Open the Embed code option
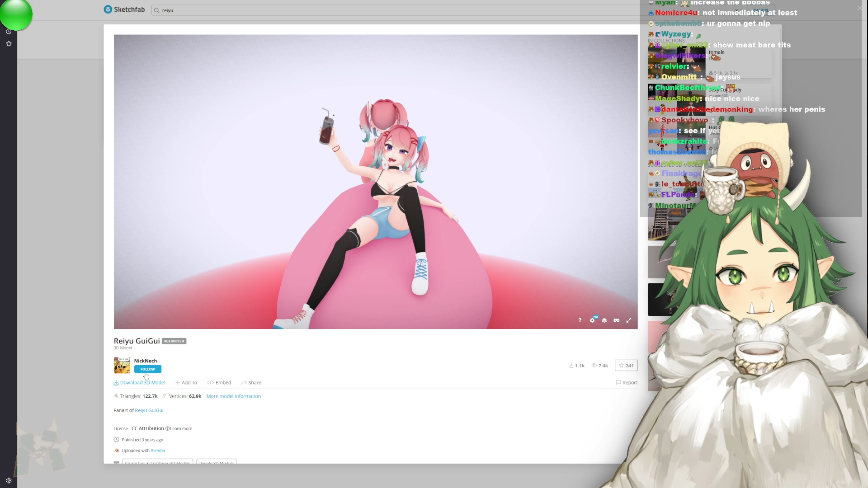This screenshot has width=868, height=488. 219,383
